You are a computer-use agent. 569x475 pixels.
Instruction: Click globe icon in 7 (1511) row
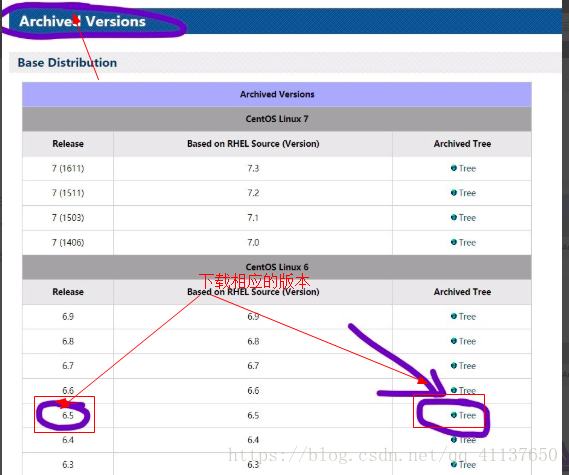pos(454,193)
